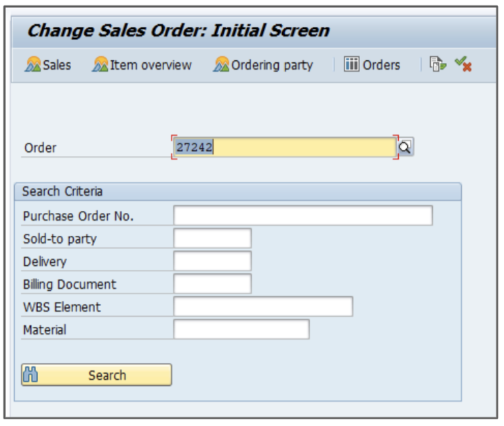The width and height of the screenshot is (504, 426).
Task: Open the Item overview view
Action: point(101,65)
